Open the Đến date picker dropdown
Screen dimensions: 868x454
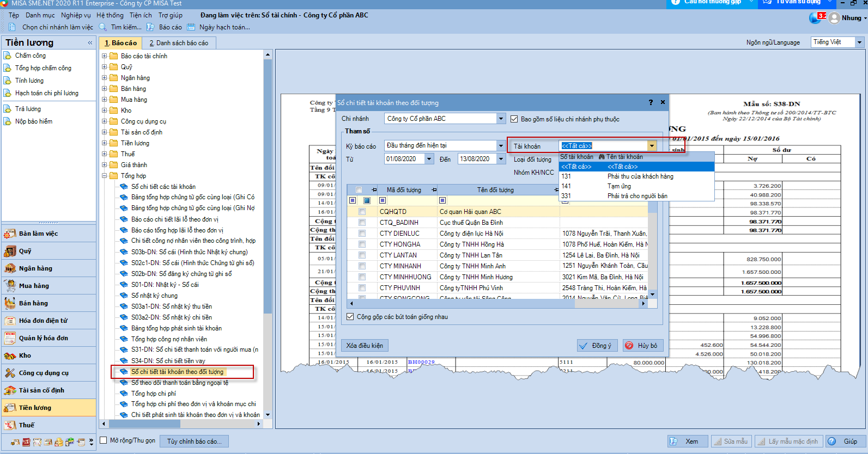point(501,159)
